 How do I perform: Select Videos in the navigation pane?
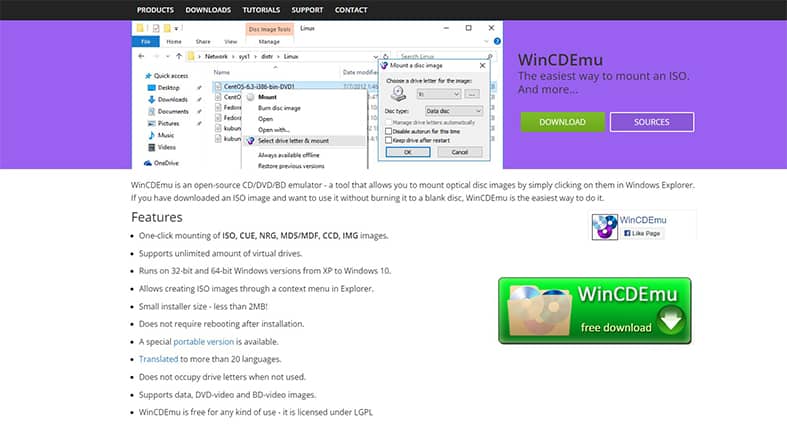click(x=167, y=148)
